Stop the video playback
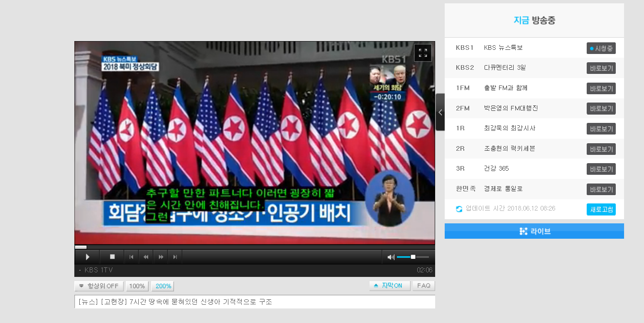 (x=112, y=257)
